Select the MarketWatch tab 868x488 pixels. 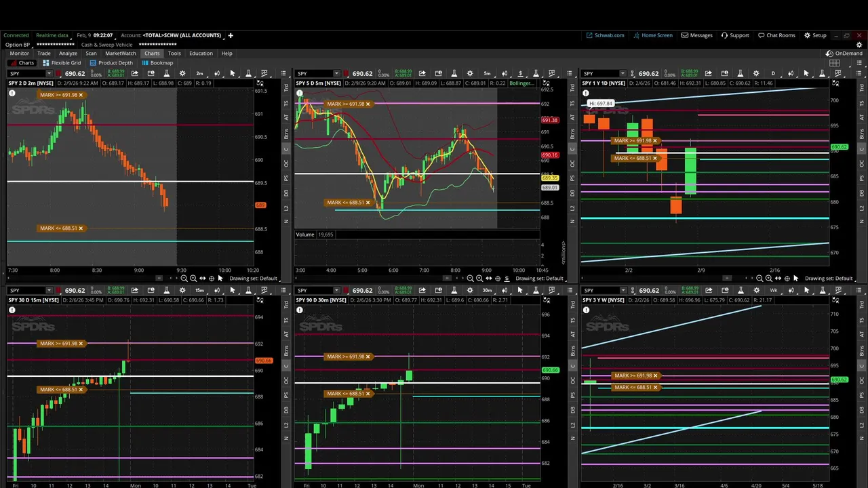click(121, 54)
